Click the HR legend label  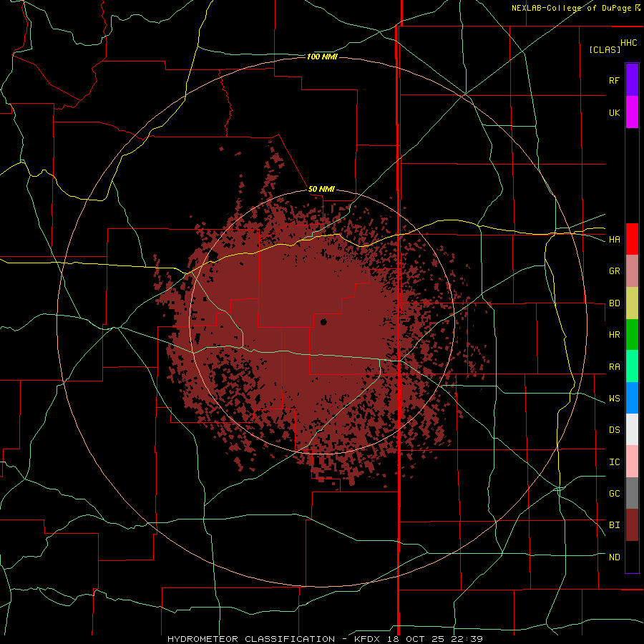614,335
